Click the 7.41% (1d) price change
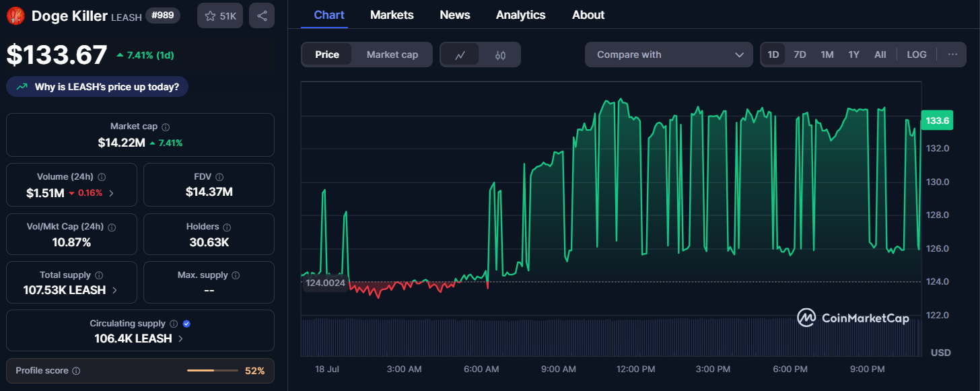 pos(145,55)
